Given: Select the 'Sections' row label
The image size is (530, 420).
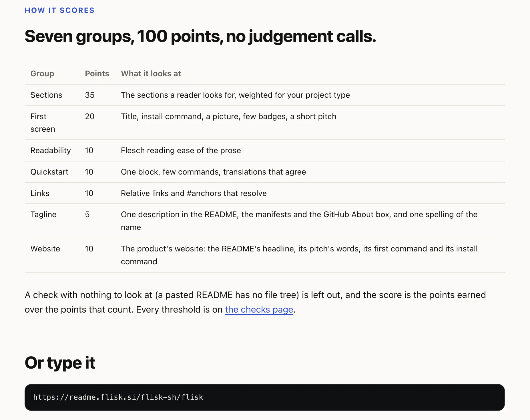Looking at the screenshot, I should (x=46, y=95).
